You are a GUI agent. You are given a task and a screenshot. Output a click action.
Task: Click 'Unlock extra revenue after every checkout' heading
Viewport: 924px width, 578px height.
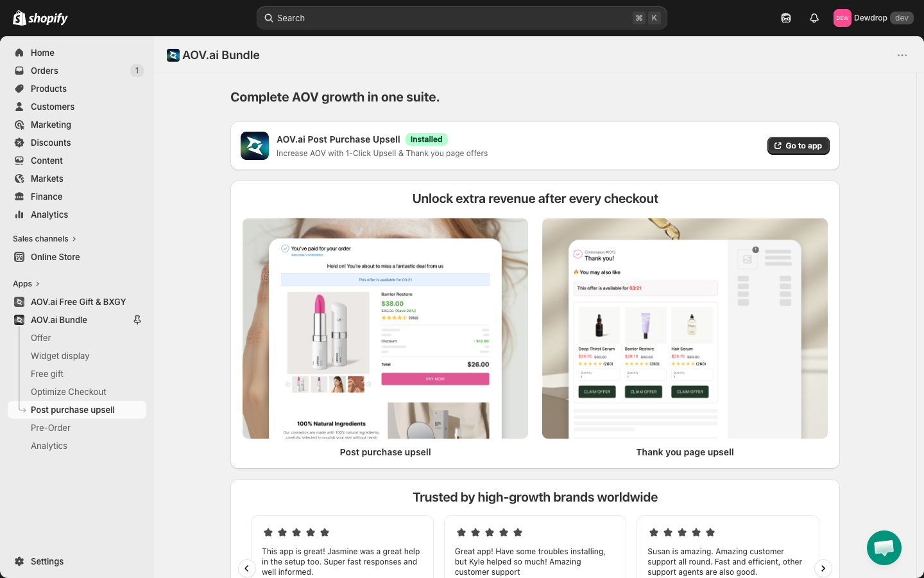(x=535, y=198)
